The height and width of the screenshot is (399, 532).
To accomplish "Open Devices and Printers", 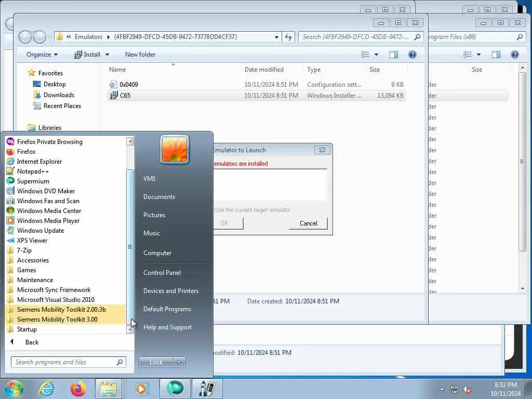I will [170, 290].
